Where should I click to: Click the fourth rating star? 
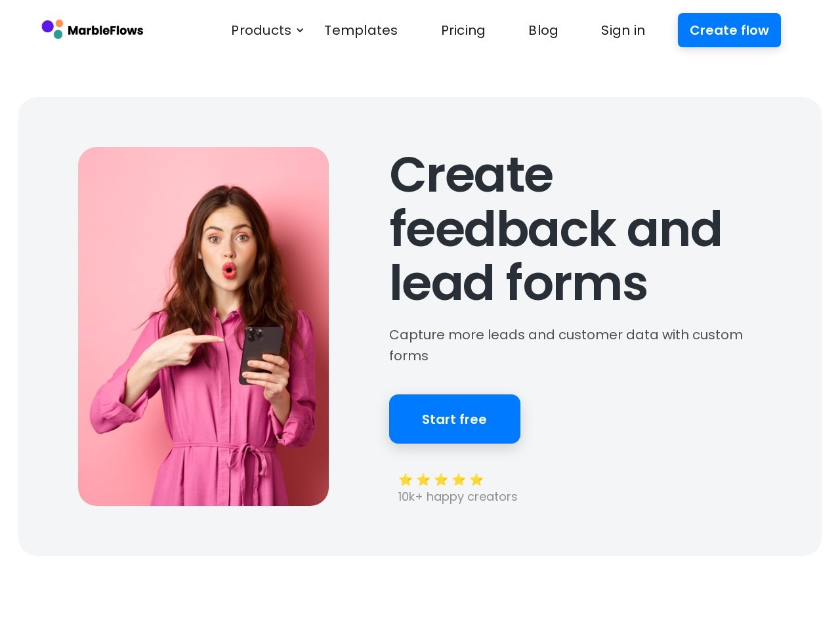coord(459,480)
